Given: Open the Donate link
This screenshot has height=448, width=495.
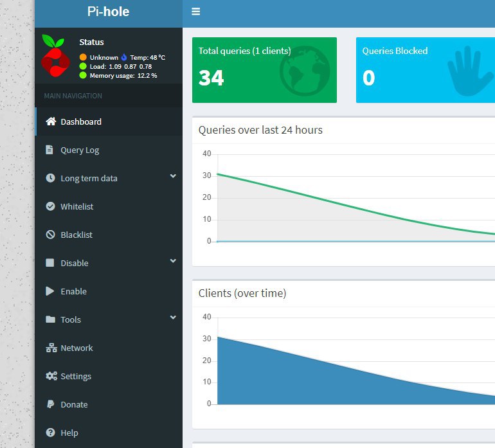Looking at the screenshot, I should (x=109, y=404).
